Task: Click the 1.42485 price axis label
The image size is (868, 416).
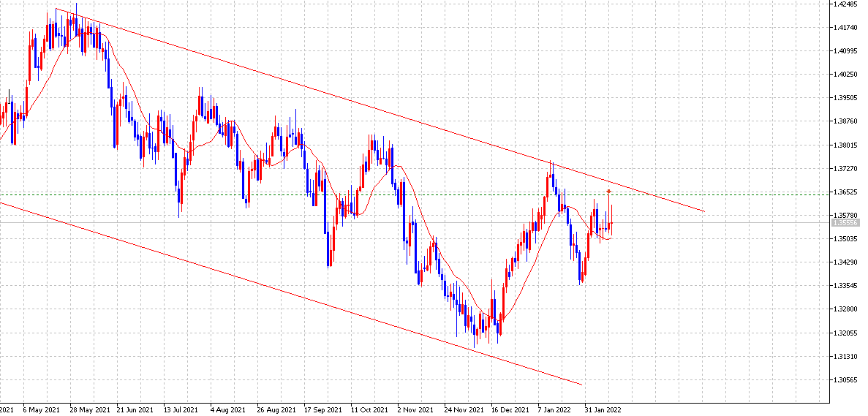Action: pyautogui.click(x=846, y=4)
